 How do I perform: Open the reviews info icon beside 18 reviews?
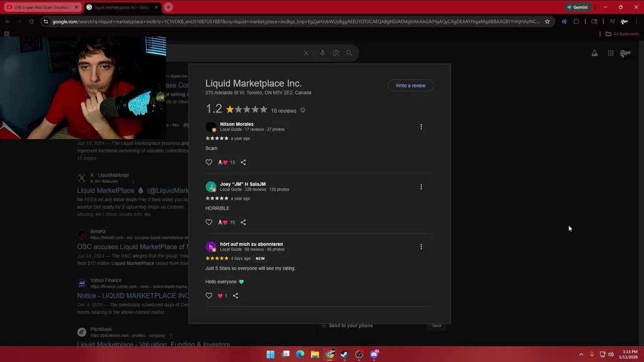tap(303, 110)
